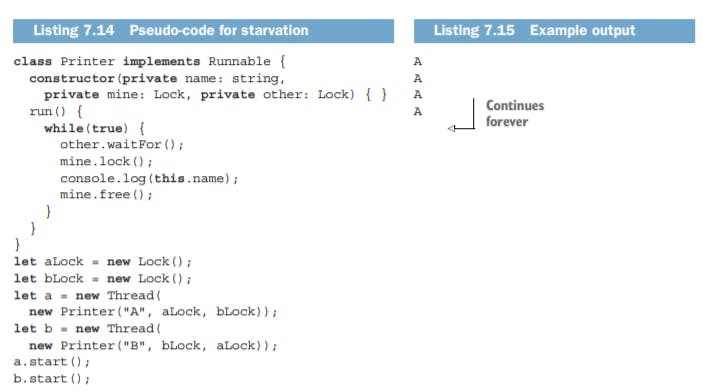This screenshot has height=392, width=703.
Task: Click the Listing 7.15 Example output header
Action: [554, 31]
